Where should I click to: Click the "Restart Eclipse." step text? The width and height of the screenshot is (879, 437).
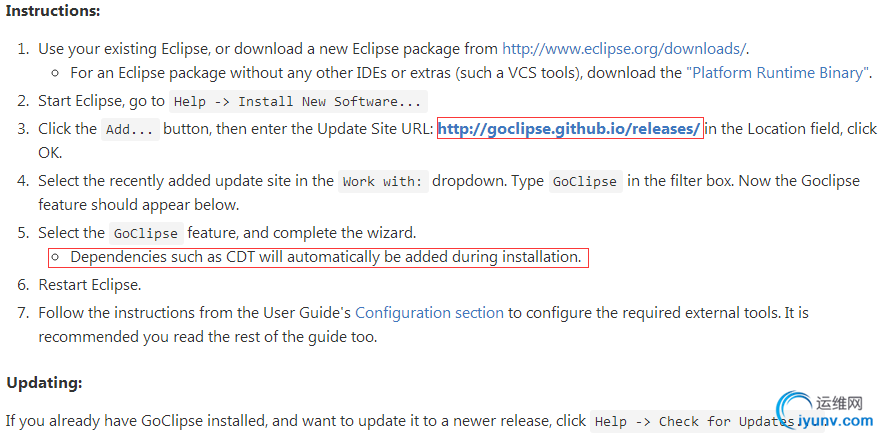[x=90, y=285]
